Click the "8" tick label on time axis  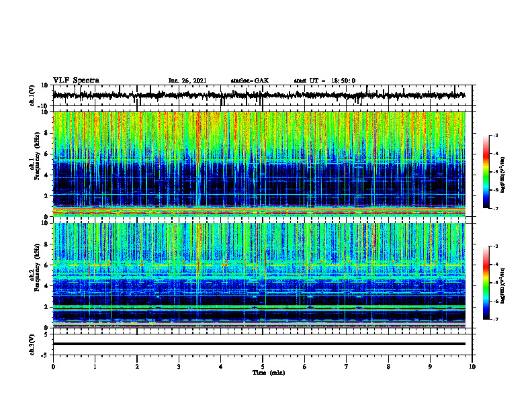[x=388, y=367]
